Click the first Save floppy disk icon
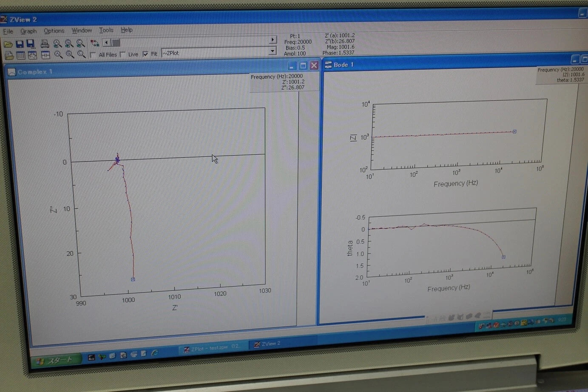Image resolution: width=588 pixels, height=392 pixels. tap(19, 44)
